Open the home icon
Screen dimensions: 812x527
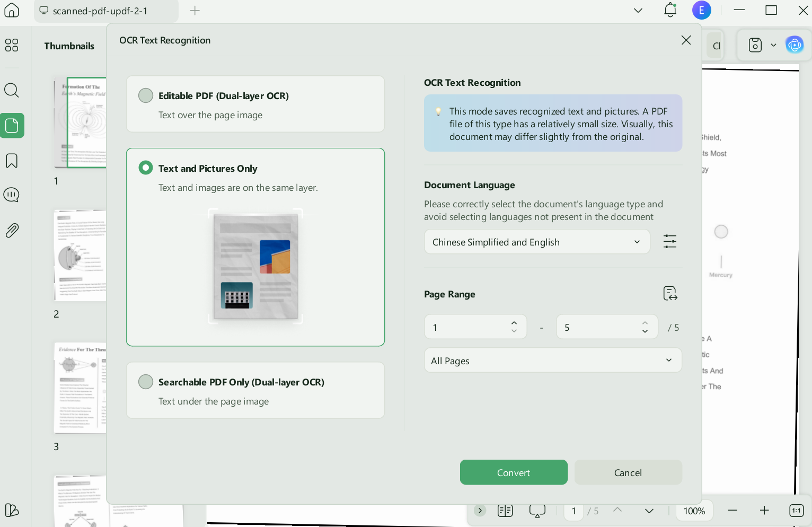(x=12, y=10)
